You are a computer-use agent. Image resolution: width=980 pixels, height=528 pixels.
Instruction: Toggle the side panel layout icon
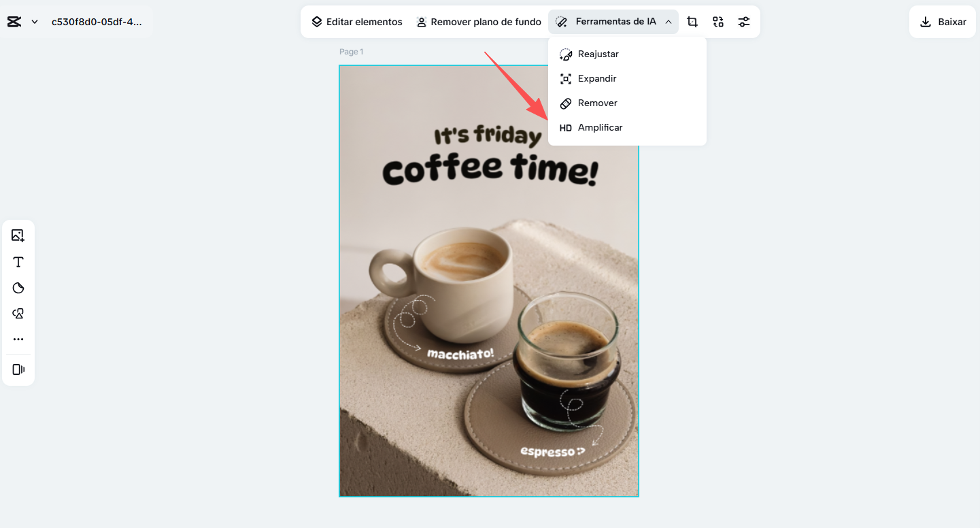(x=18, y=369)
